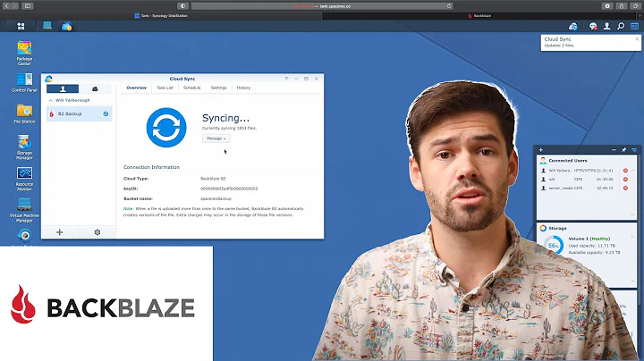Switch to the Backblaze browser tab
The width and height of the screenshot is (644, 361).
pyautogui.click(x=479, y=15)
